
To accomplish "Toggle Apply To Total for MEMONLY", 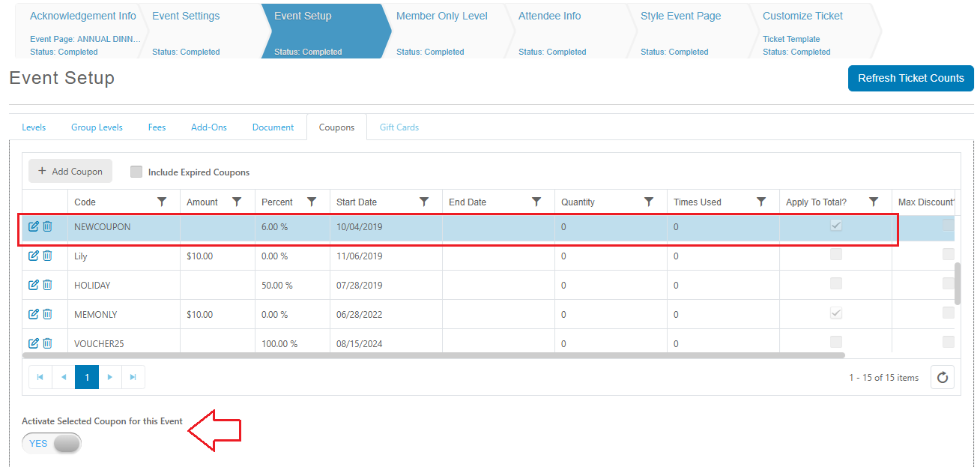I will click(836, 313).
